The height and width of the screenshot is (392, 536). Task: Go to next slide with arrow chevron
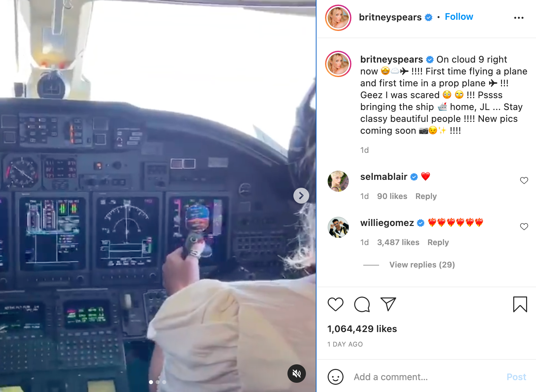click(x=301, y=196)
